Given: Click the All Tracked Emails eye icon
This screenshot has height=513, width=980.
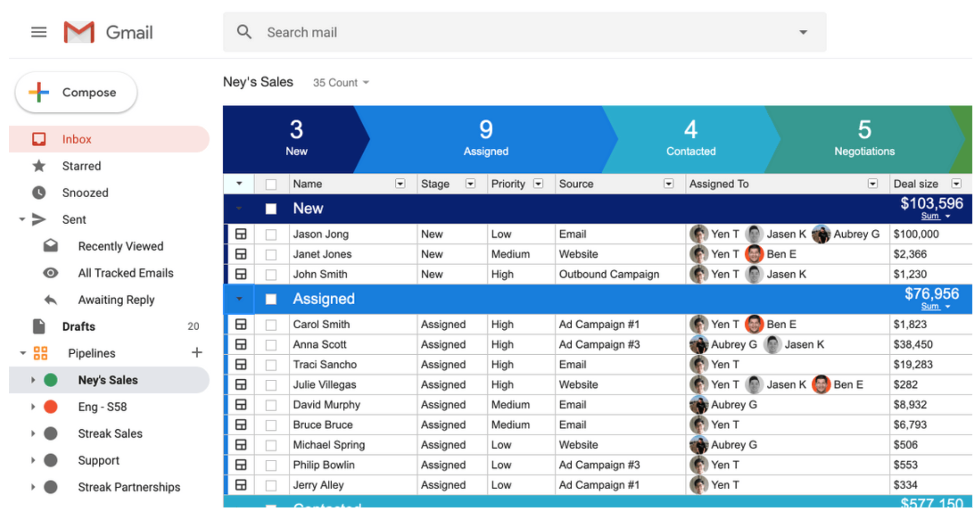Looking at the screenshot, I should tap(50, 273).
